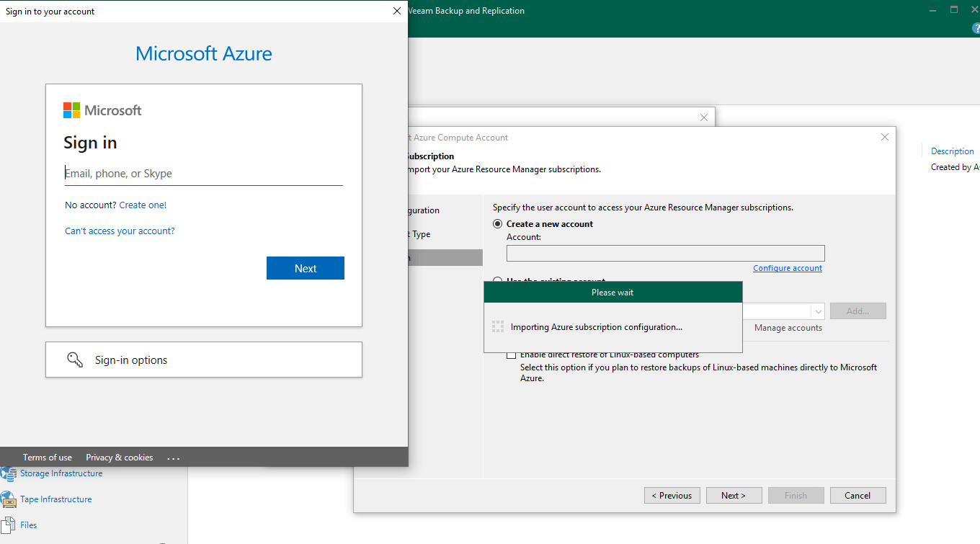Click the wizard's Next > button
Image resolution: width=980 pixels, height=544 pixels.
[734, 496]
